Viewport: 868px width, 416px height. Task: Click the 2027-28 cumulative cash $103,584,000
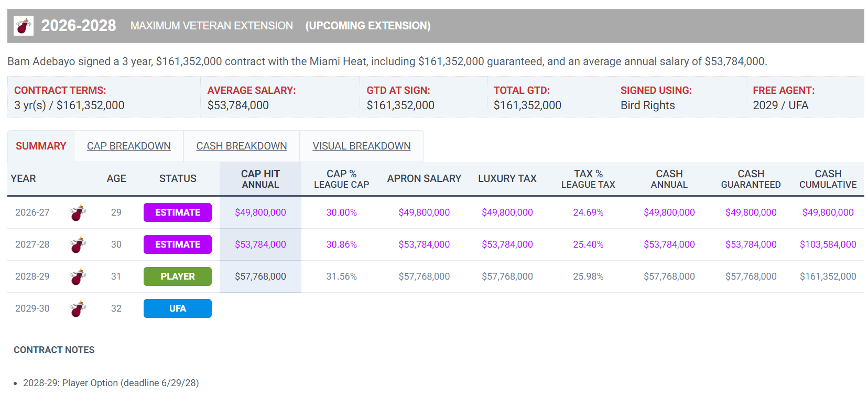[x=828, y=244]
